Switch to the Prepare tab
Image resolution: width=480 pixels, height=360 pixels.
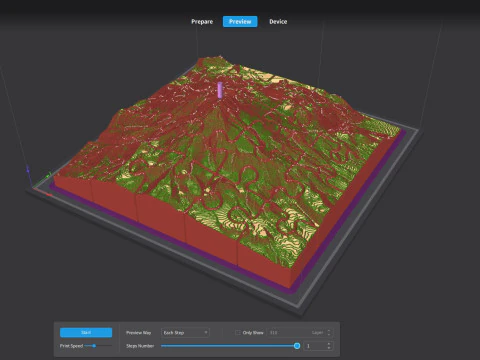[202, 22]
